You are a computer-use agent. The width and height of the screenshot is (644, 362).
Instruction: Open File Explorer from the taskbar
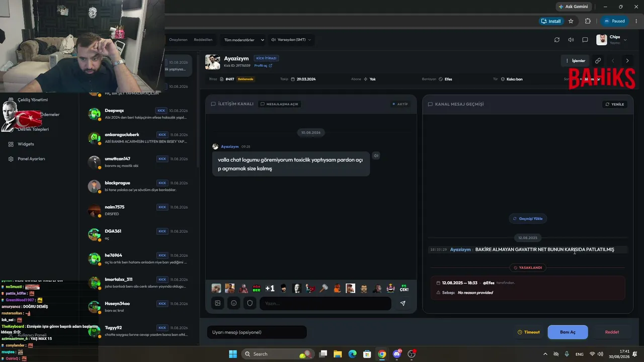pos(338,354)
